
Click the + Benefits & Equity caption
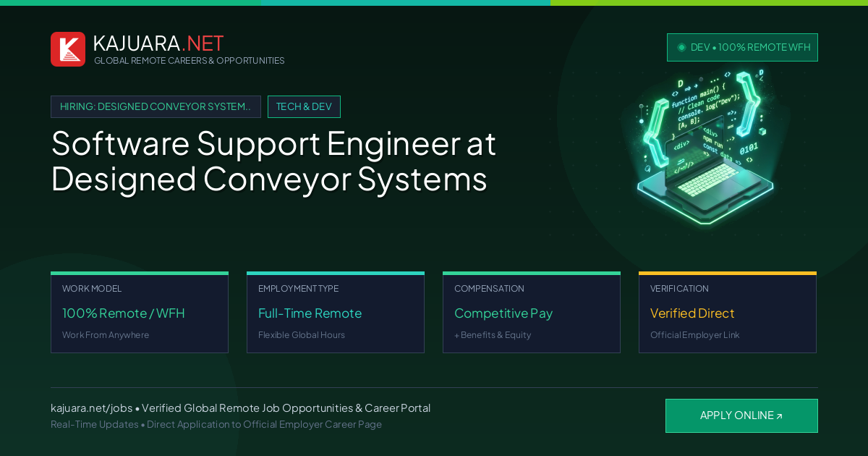(x=493, y=335)
